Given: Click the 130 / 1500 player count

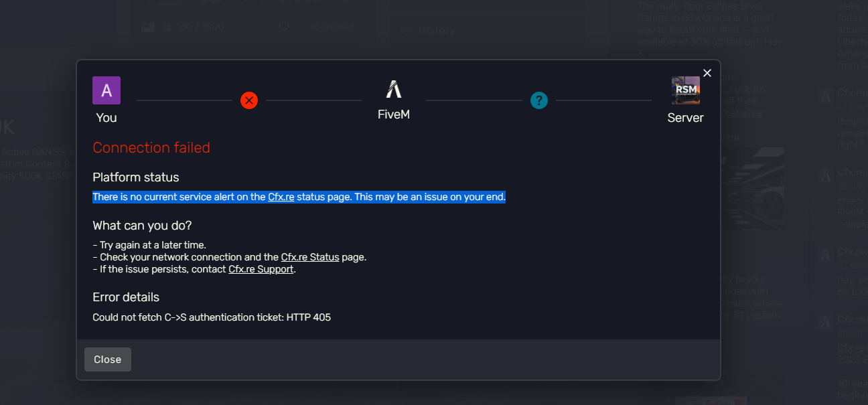Looking at the screenshot, I should pyautogui.click(x=200, y=27).
